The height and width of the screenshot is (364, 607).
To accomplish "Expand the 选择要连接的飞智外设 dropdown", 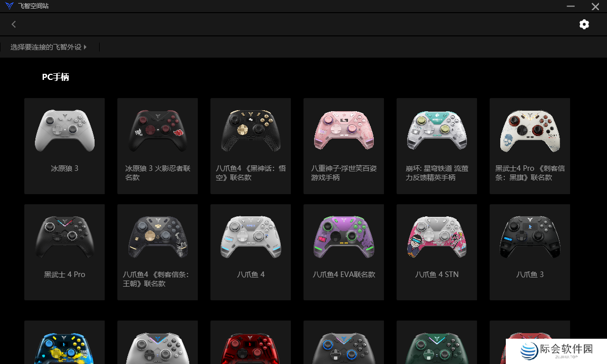I will 49,47.
